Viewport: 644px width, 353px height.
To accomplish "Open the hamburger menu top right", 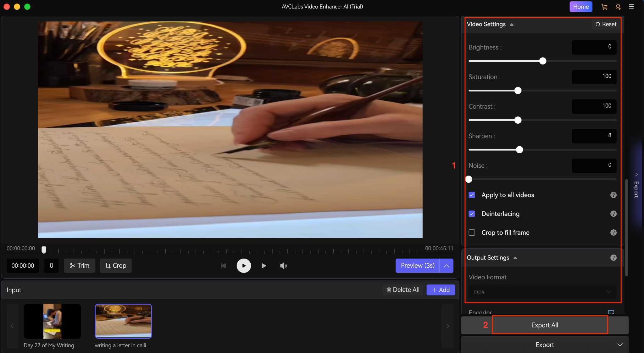I will 631,6.
